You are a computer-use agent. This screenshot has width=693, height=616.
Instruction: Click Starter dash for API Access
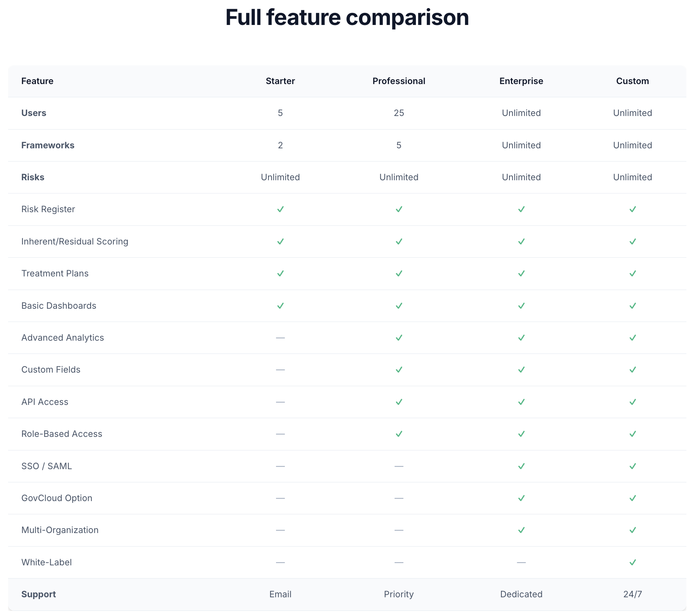[x=280, y=402]
